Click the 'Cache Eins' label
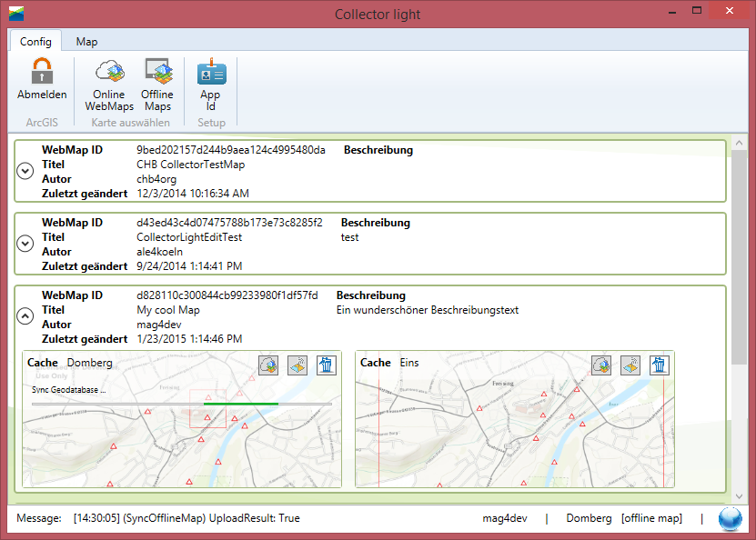The image size is (756, 540). click(389, 363)
